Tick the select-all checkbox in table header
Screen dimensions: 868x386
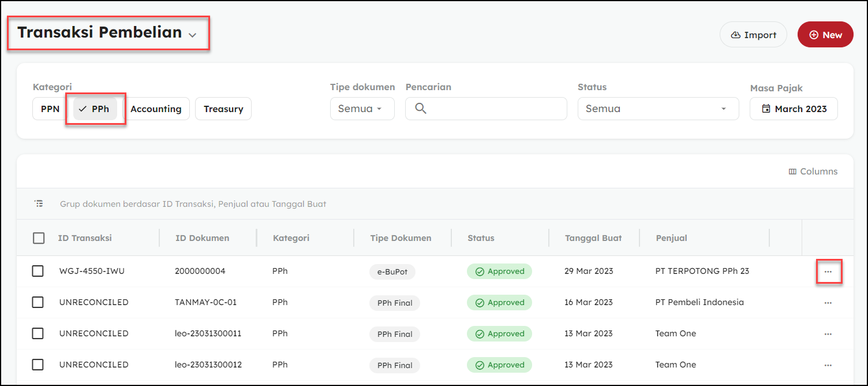pyautogui.click(x=39, y=238)
